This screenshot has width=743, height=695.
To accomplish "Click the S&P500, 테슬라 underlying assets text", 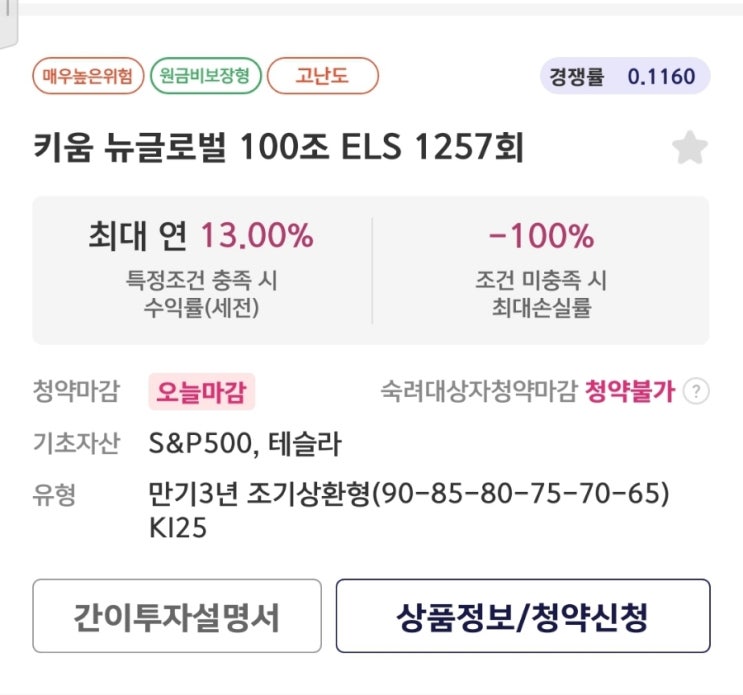I will tap(245, 443).
